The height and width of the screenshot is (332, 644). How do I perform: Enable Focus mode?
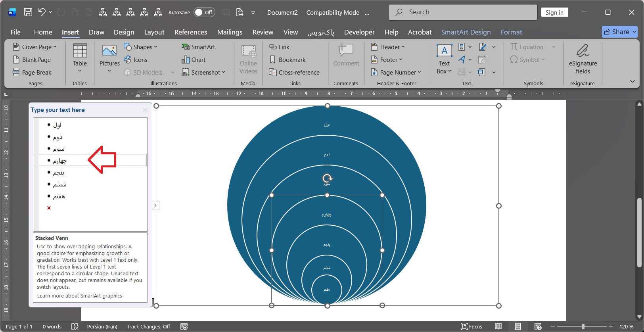coord(471,326)
